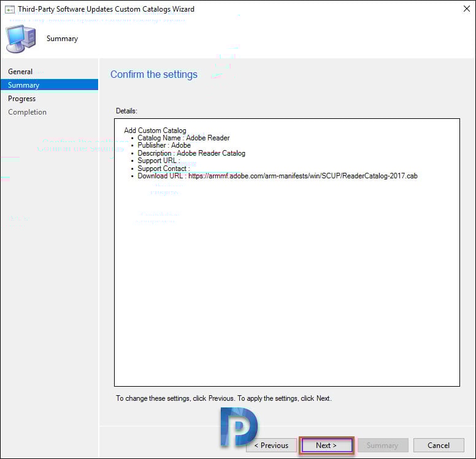This screenshot has height=459, width=476.
Task: Click the Download URL line in details
Action: pos(277,176)
